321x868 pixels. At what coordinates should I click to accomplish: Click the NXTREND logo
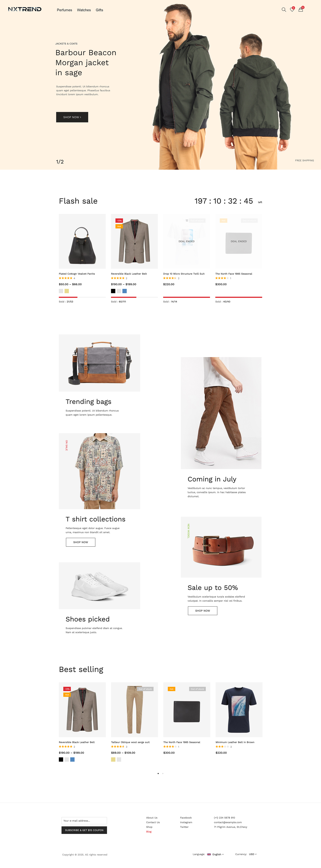(25, 9)
